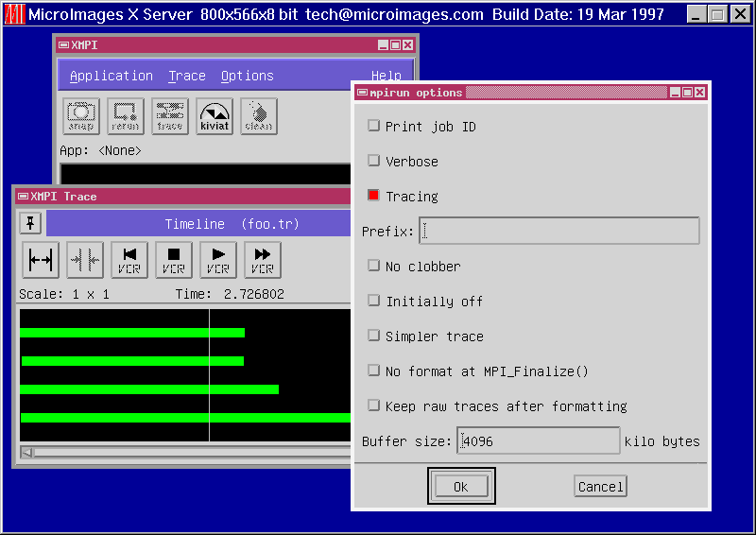Enable the Print job ID checkbox
The height and width of the screenshot is (535, 756).
pos(373,126)
